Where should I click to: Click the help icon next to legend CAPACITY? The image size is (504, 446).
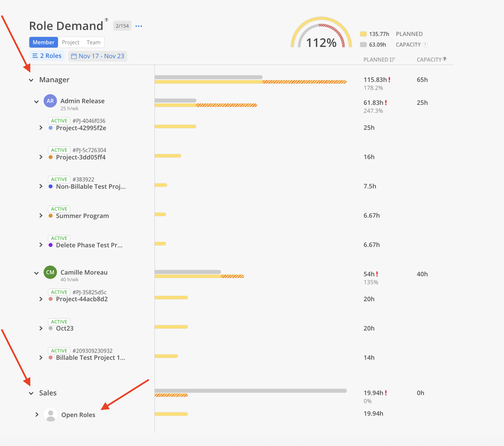point(425,45)
